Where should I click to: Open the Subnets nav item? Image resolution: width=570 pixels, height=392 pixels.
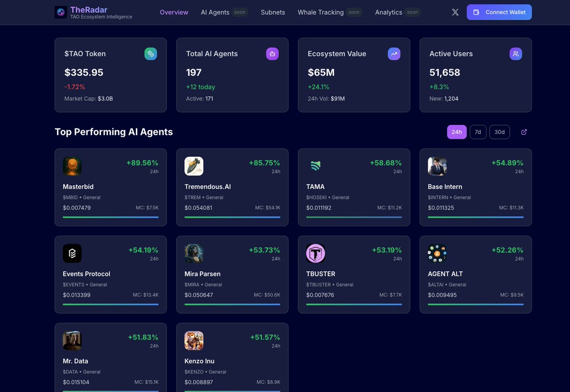tap(273, 12)
